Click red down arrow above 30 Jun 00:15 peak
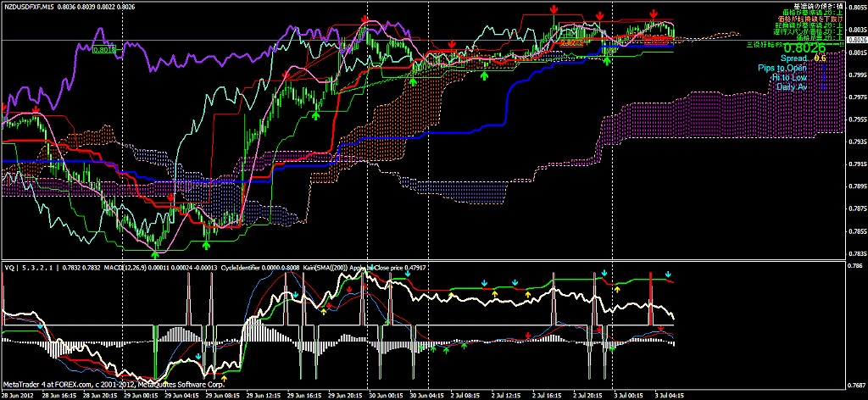Image resolution: width=868 pixels, height=400 pixels. pyautogui.click(x=364, y=19)
